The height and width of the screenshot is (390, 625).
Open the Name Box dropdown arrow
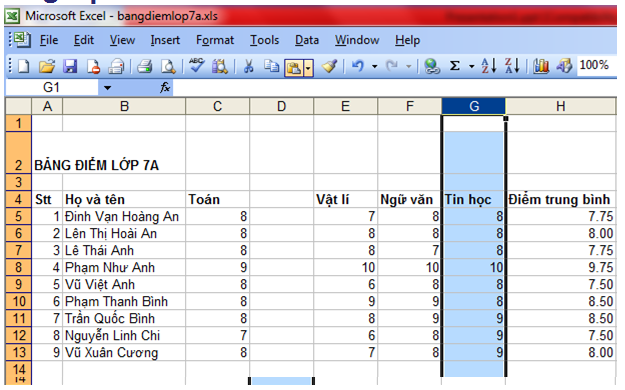click(x=108, y=88)
